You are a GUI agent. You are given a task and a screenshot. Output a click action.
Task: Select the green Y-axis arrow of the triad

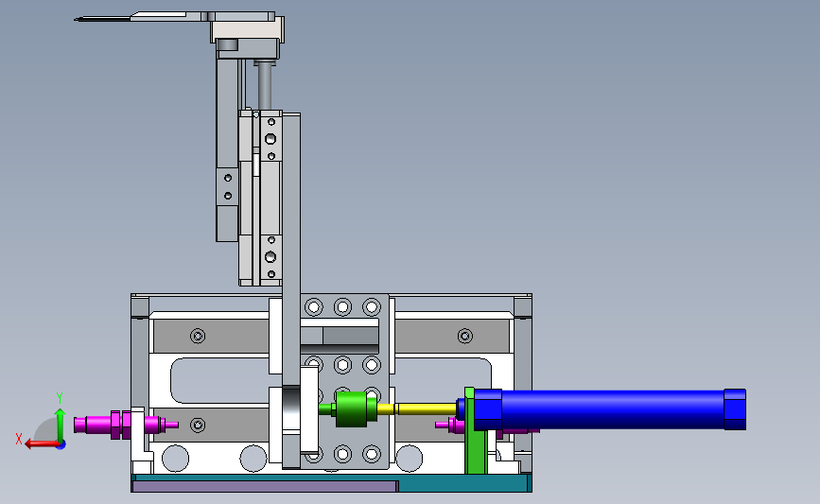pos(61,426)
